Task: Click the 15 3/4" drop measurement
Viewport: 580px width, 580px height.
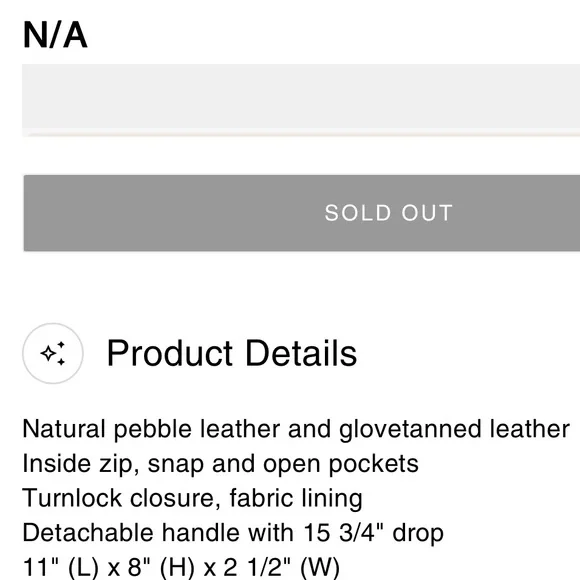Action: point(373,533)
